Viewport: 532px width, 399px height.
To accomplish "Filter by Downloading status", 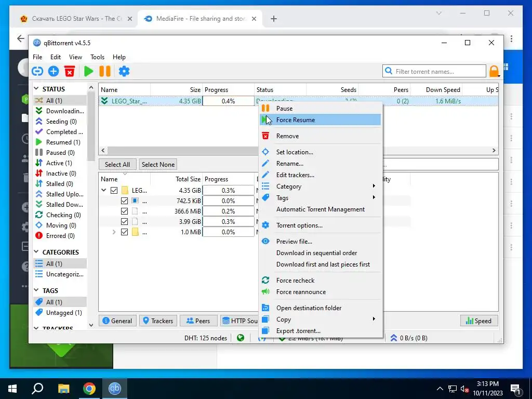I will pos(60,111).
